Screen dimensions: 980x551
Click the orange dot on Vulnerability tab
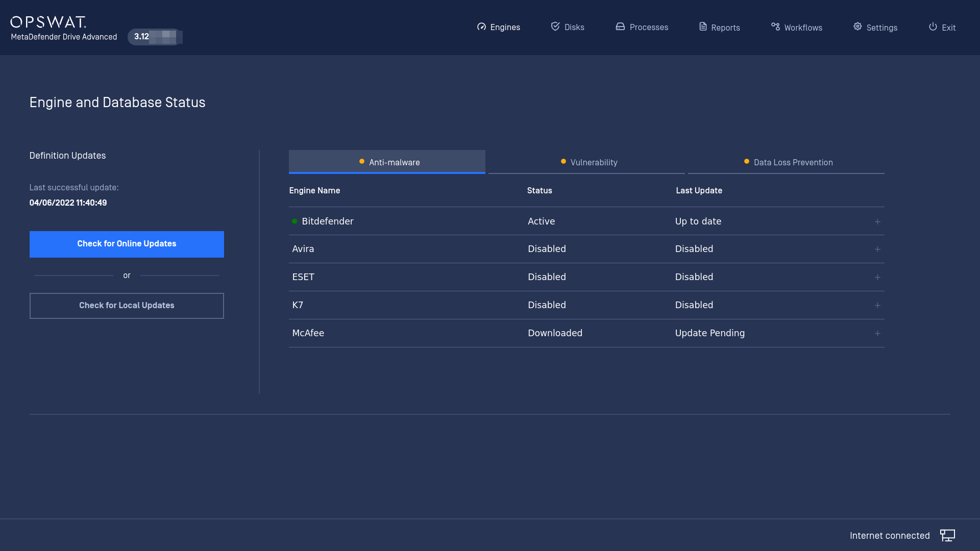pyautogui.click(x=563, y=161)
